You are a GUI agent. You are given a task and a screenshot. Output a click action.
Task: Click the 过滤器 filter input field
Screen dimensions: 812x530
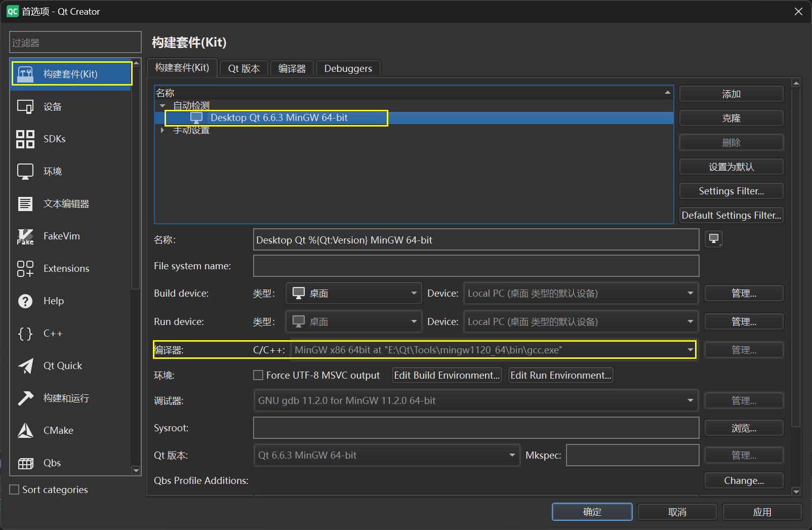[x=75, y=42]
